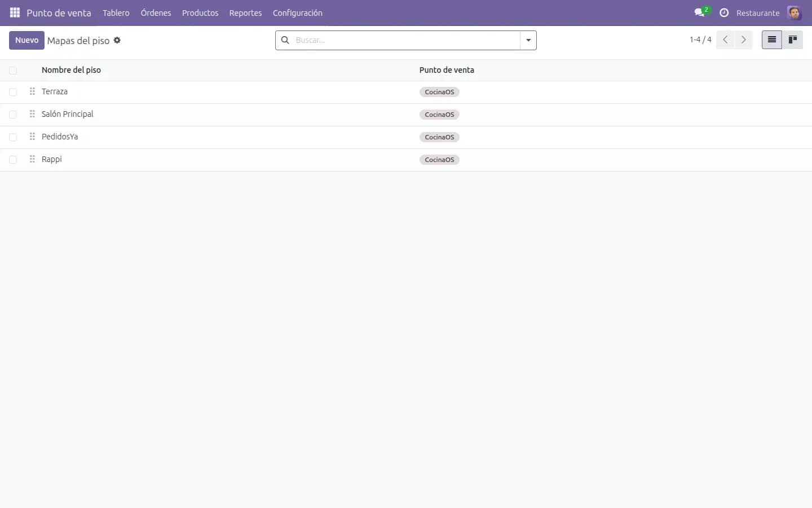812x508 pixels.
Task: Click the Restaurante company name
Action: (758, 13)
